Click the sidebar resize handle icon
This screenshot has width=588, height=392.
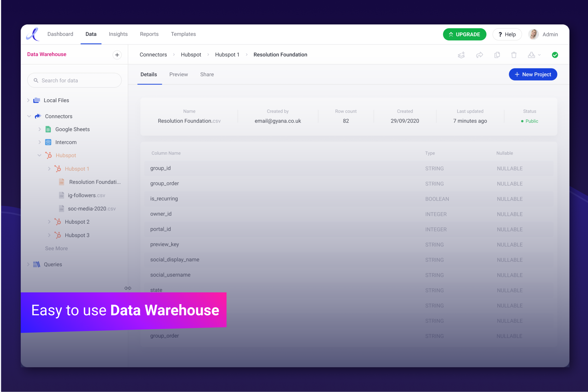tap(128, 288)
